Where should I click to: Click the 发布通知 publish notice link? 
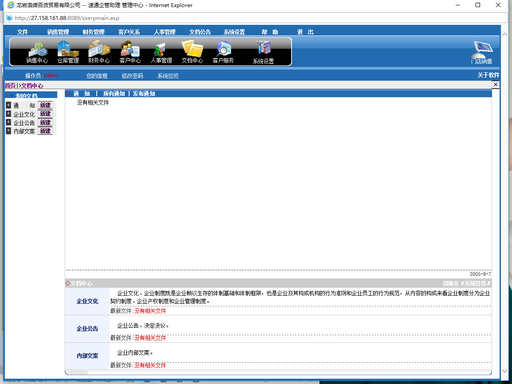point(144,94)
